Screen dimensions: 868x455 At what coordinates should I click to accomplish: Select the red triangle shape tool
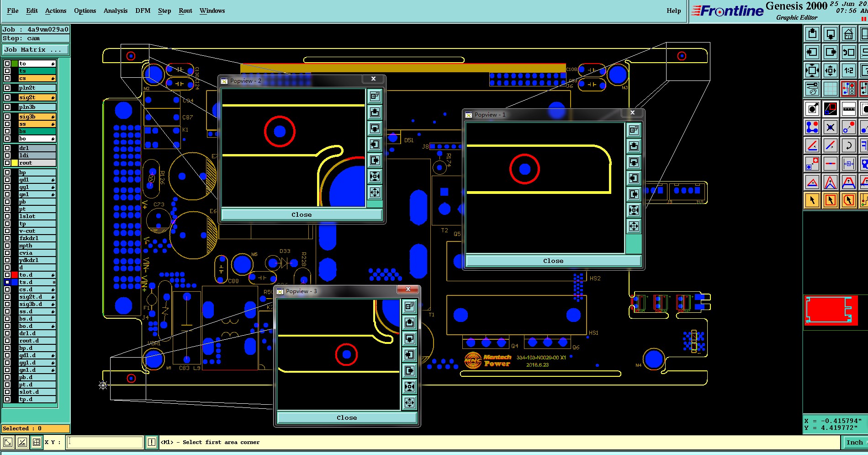click(x=812, y=182)
